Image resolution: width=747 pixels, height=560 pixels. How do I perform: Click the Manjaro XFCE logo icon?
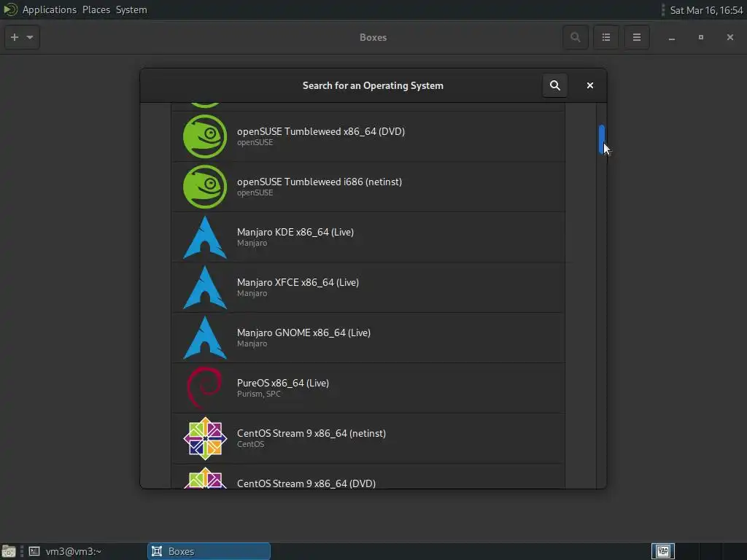pos(205,287)
